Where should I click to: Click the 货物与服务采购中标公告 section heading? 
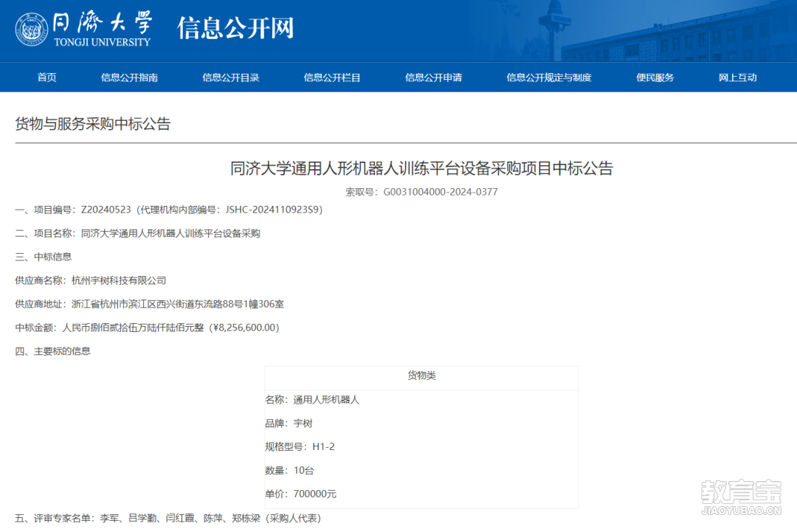[x=93, y=123]
